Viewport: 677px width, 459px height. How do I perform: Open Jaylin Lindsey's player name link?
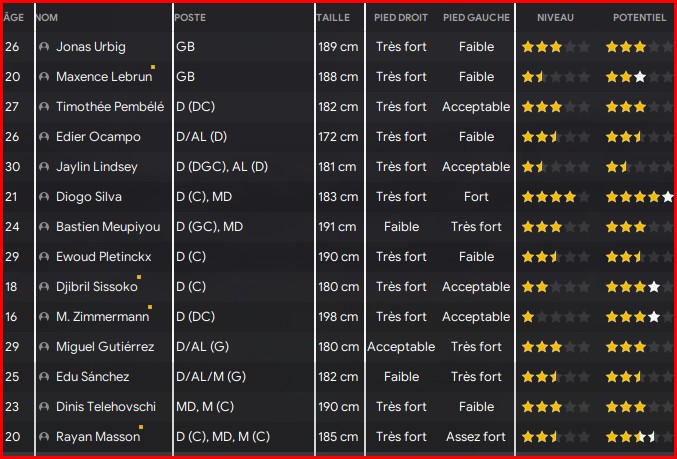click(x=97, y=167)
